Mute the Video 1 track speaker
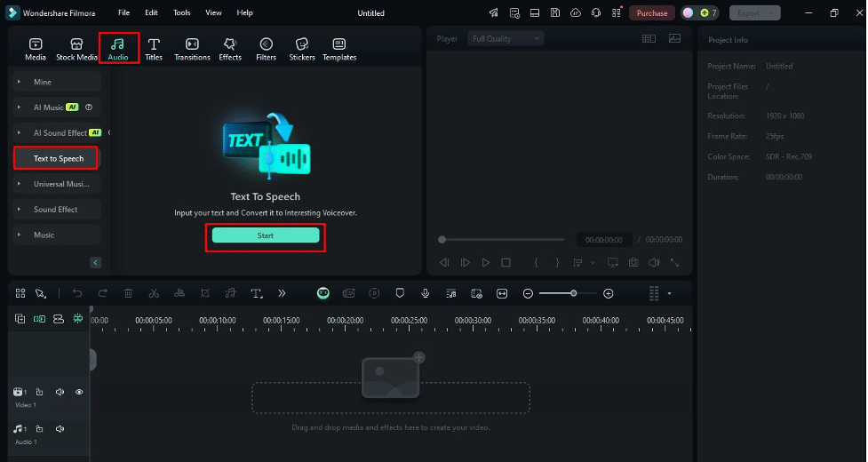This screenshot has width=868, height=462. tap(60, 392)
